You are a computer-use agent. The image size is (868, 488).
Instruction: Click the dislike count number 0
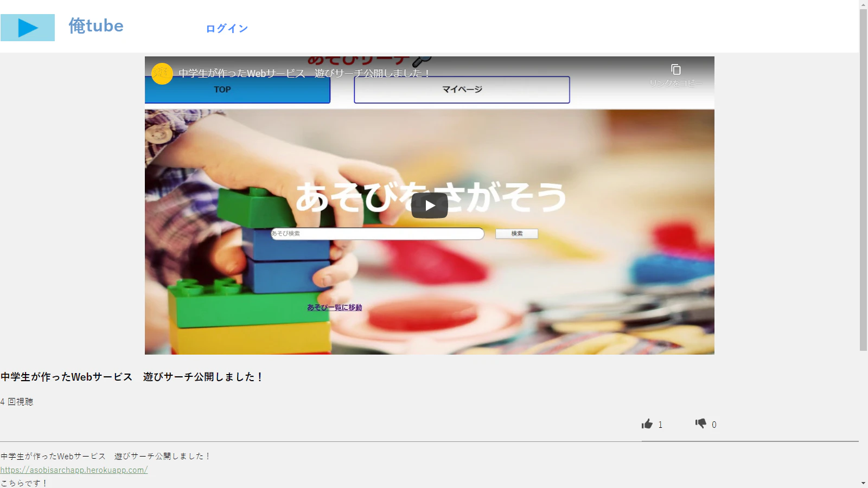click(714, 425)
